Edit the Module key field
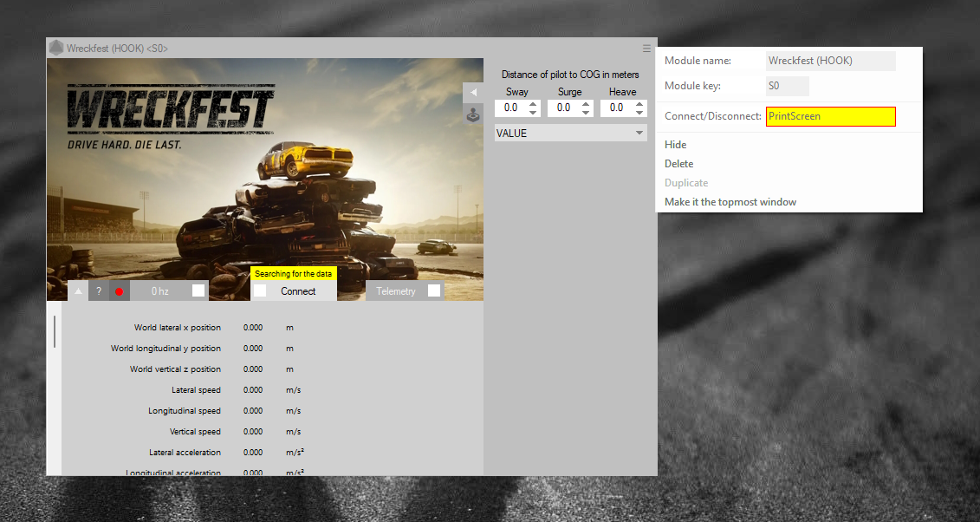This screenshot has width=980, height=522. pos(788,86)
